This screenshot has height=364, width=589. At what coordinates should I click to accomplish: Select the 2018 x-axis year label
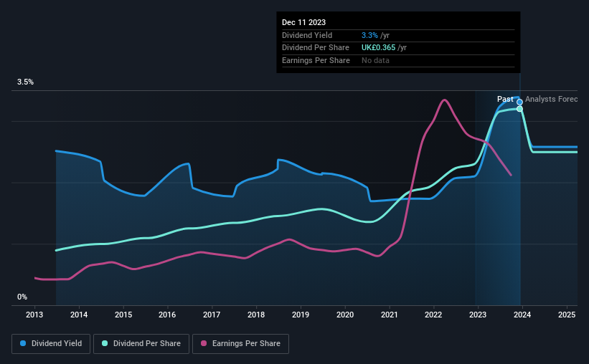256,315
